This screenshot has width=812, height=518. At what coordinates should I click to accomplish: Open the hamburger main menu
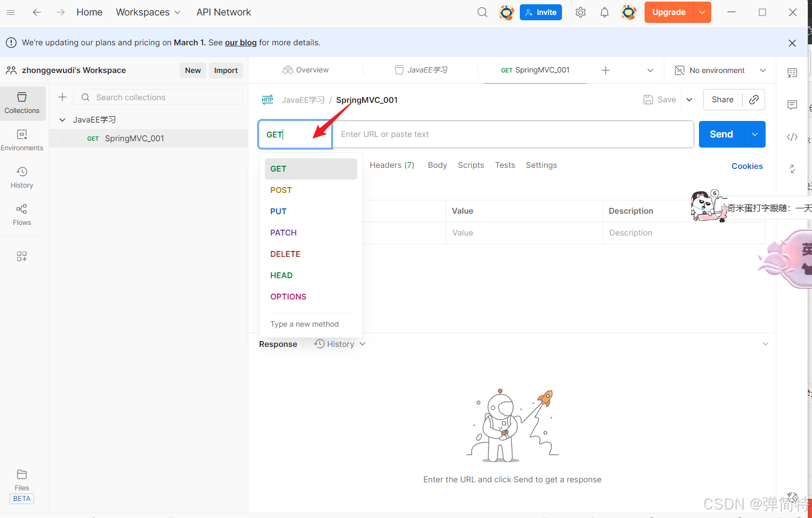11,12
